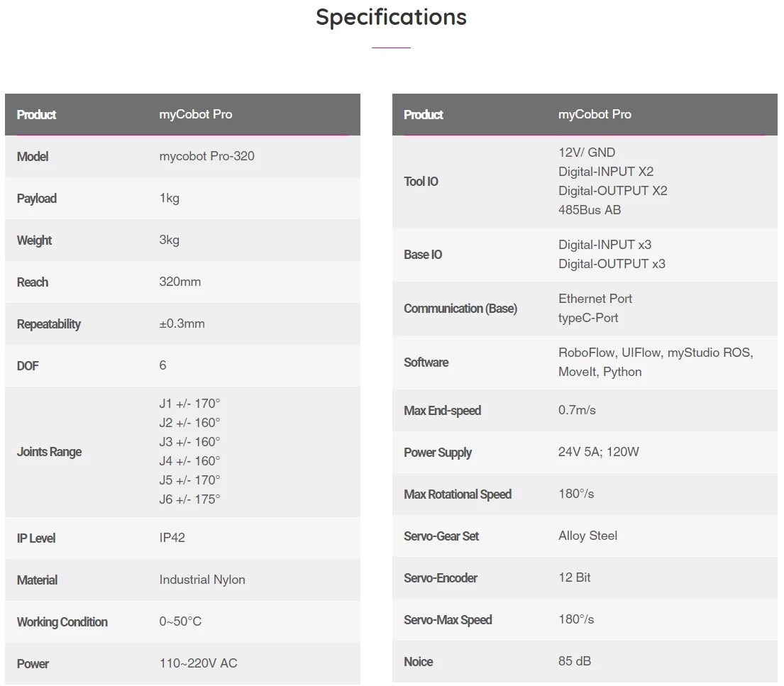The width and height of the screenshot is (784, 686).
Task: Select the J6 +/- 175° joint entry
Action: pyautogui.click(x=189, y=499)
